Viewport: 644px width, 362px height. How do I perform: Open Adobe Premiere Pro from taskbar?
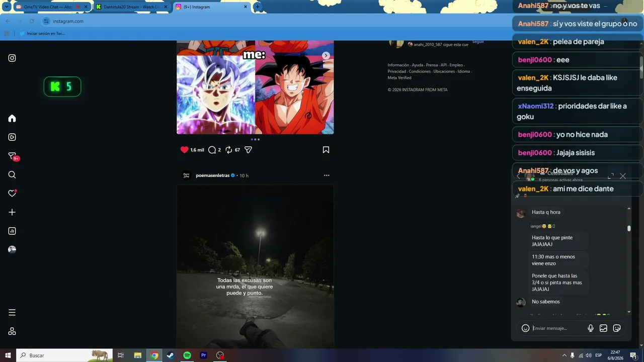point(204,355)
